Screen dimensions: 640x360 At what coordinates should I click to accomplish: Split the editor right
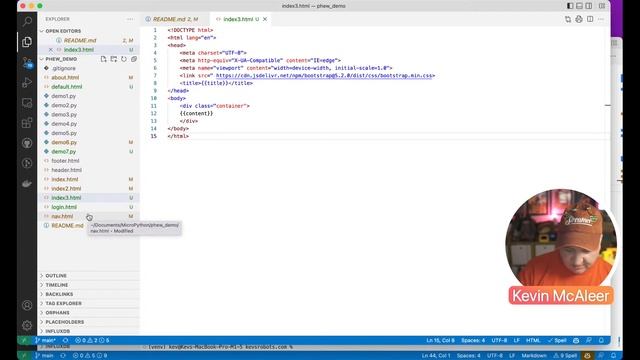click(590, 19)
